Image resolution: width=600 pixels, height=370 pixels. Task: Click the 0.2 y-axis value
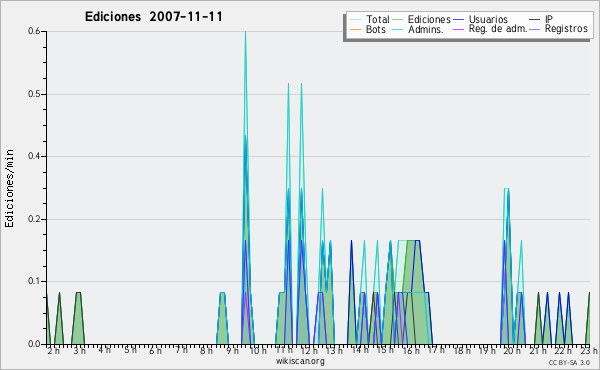[34, 219]
